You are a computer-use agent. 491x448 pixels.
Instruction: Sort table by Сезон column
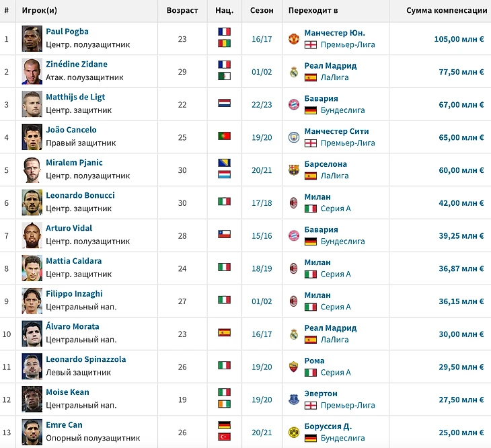click(x=262, y=11)
